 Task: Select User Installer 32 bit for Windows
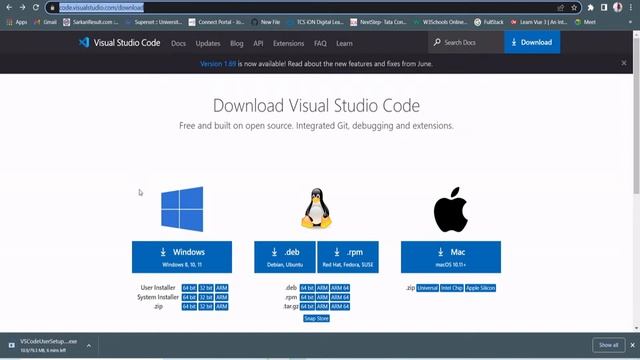(206, 288)
